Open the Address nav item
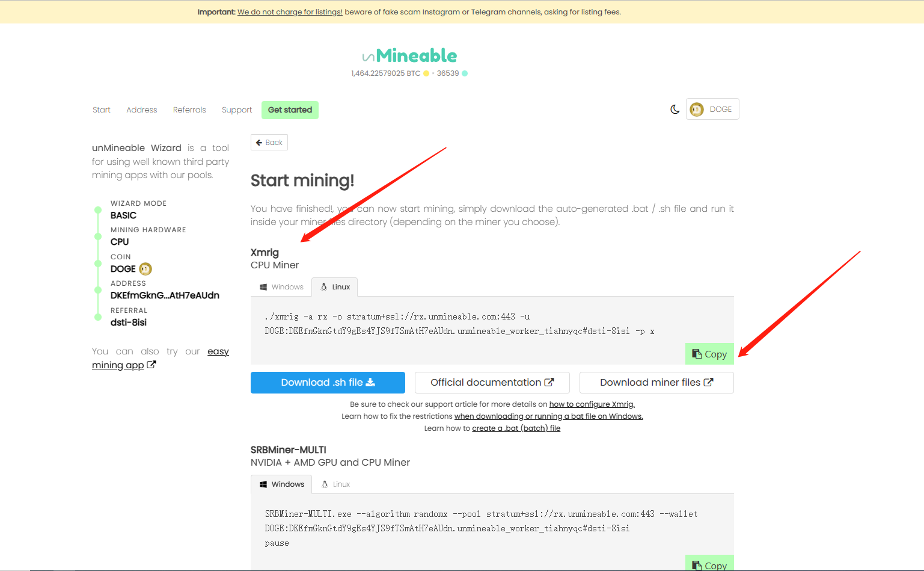Viewport: 924px width, 571px height. click(x=142, y=110)
